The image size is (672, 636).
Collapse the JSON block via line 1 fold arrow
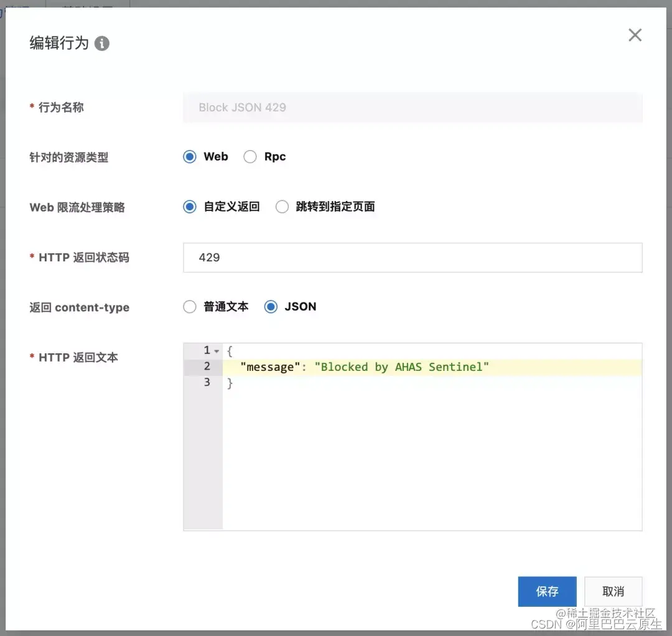216,350
